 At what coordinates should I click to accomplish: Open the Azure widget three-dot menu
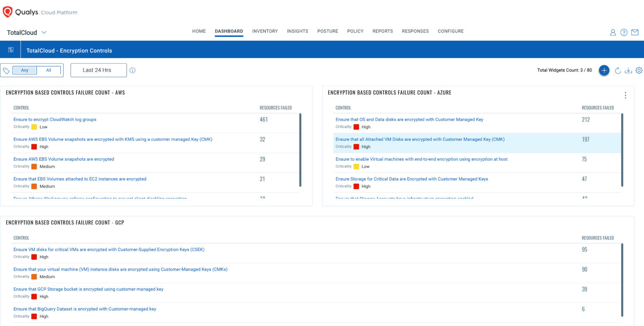[625, 95]
